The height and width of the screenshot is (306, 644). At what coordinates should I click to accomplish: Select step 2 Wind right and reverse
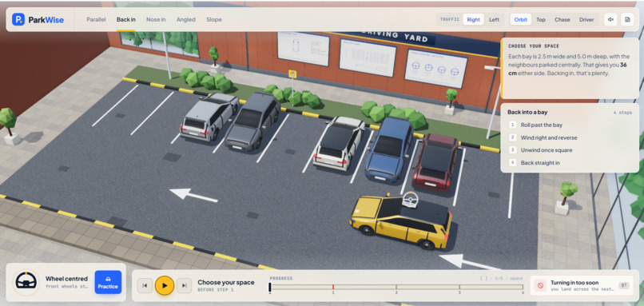(x=570, y=137)
